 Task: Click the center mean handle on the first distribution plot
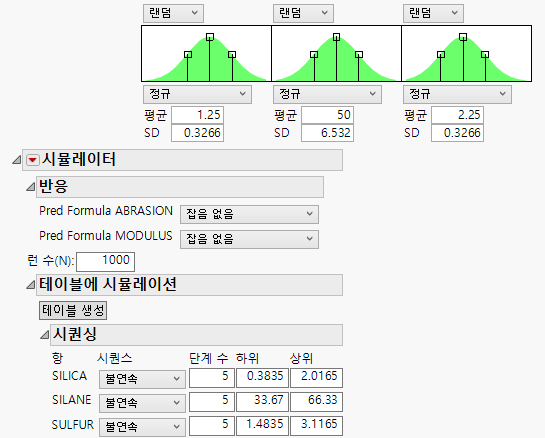pos(210,37)
